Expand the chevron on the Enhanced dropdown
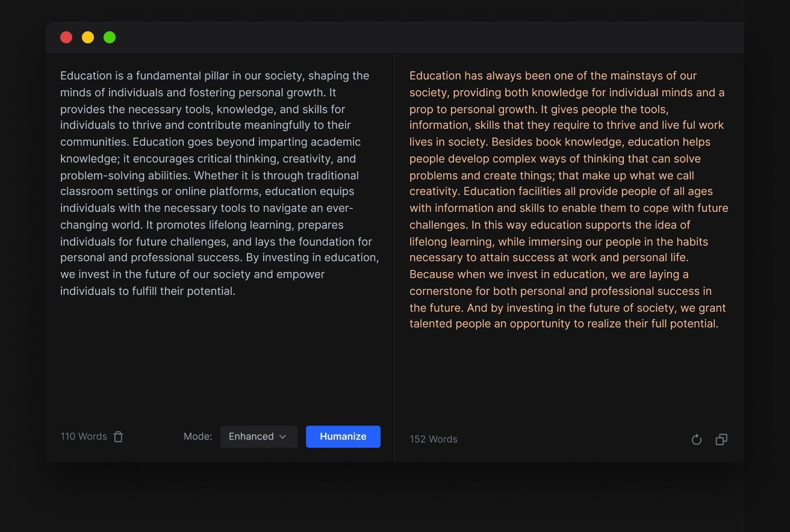 tap(284, 436)
